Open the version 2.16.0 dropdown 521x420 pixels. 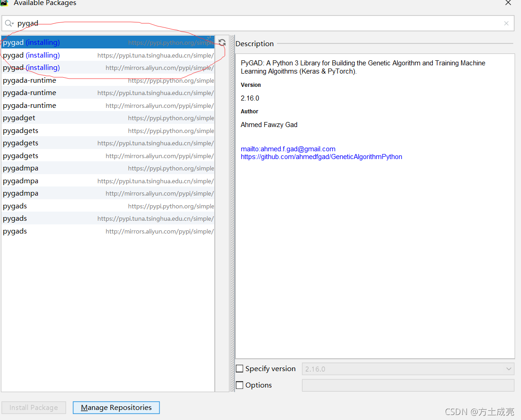click(x=408, y=369)
